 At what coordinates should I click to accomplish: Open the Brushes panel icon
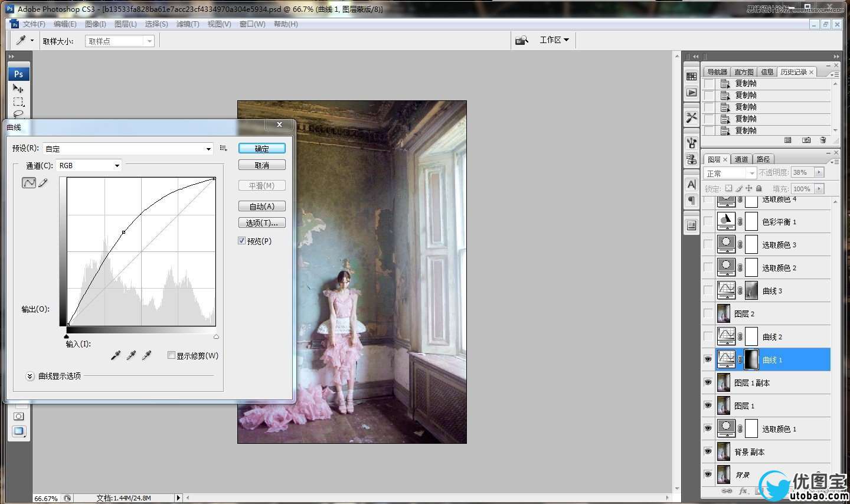click(x=692, y=143)
